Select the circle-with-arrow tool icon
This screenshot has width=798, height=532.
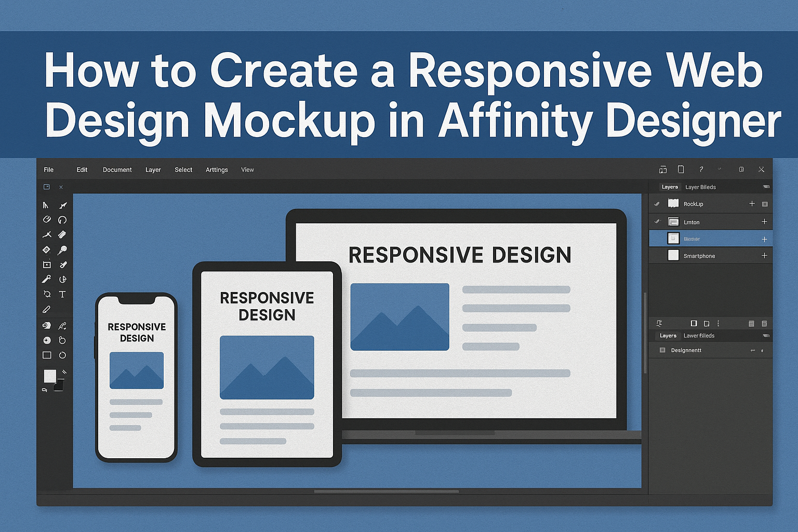[x=47, y=340]
